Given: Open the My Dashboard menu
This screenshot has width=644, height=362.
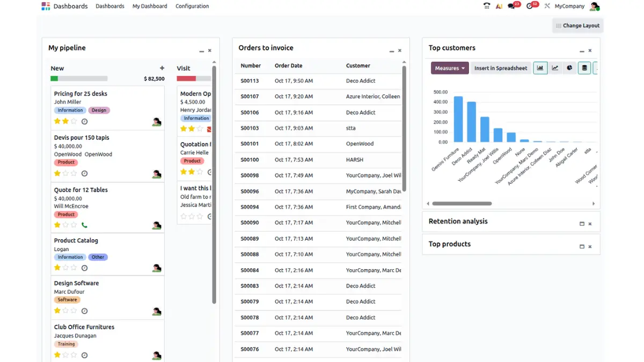Looking at the screenshot, I should pos(150,6).
